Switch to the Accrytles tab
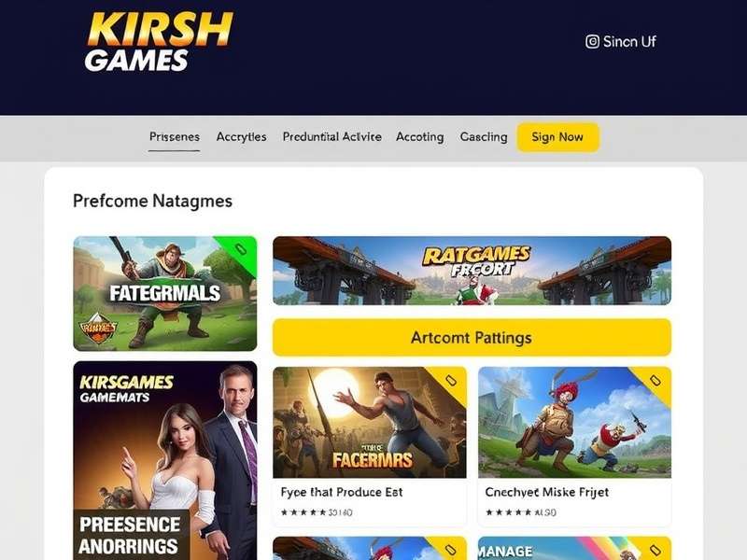Viewport: 747px width, 560px height. tap(241, 136)
